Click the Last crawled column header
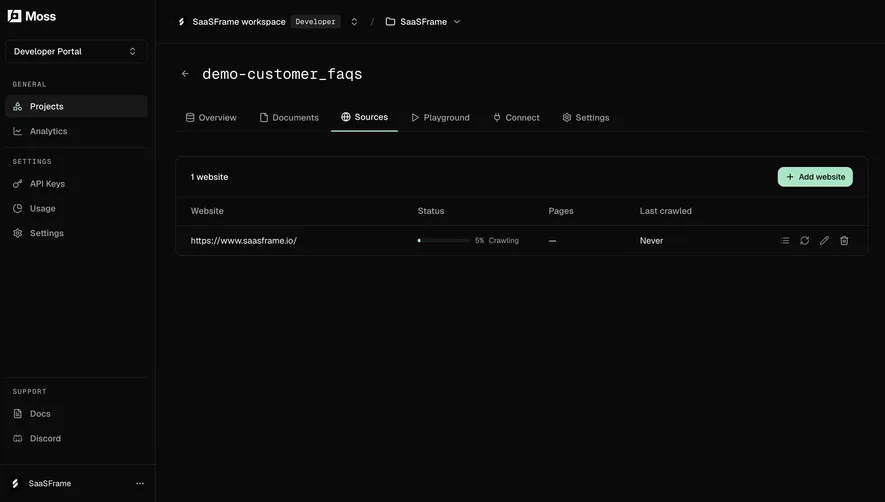 tap(665, 211)
